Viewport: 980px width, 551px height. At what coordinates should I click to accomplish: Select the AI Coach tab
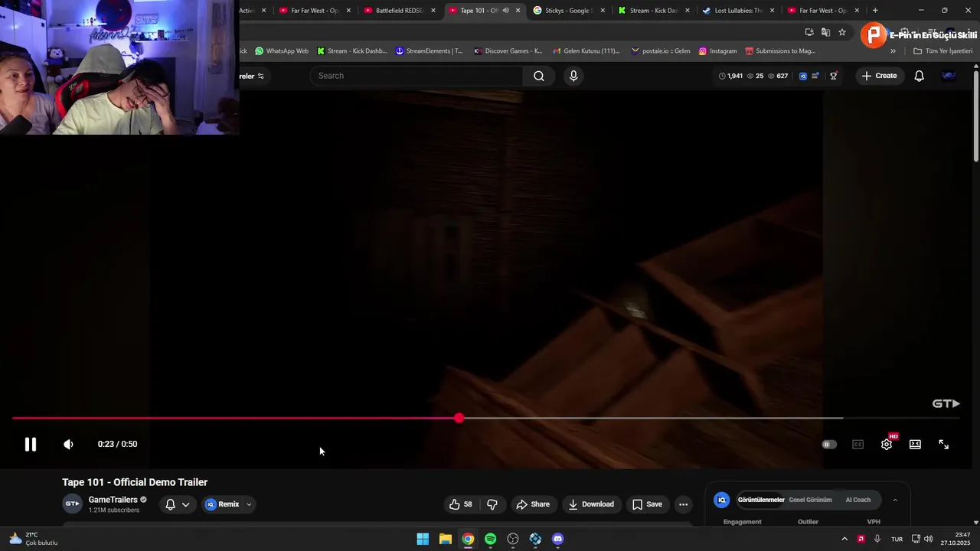[857, 500]
